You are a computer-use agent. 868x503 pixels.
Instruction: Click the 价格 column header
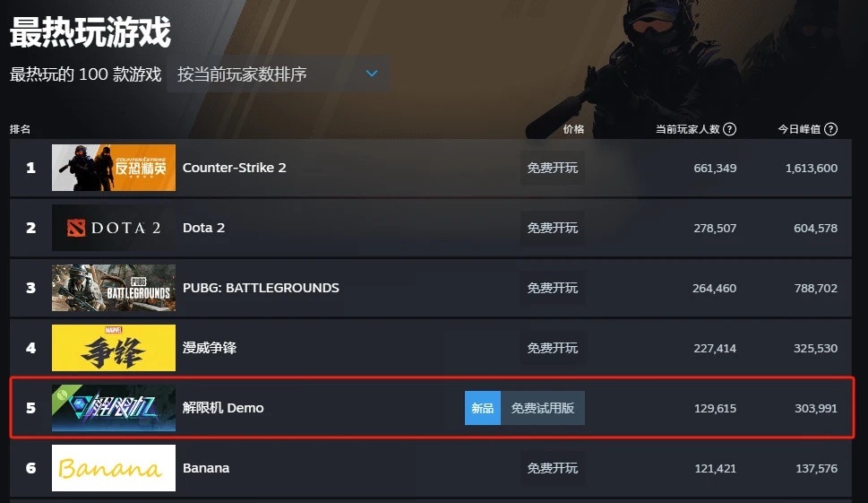[573, 129]
